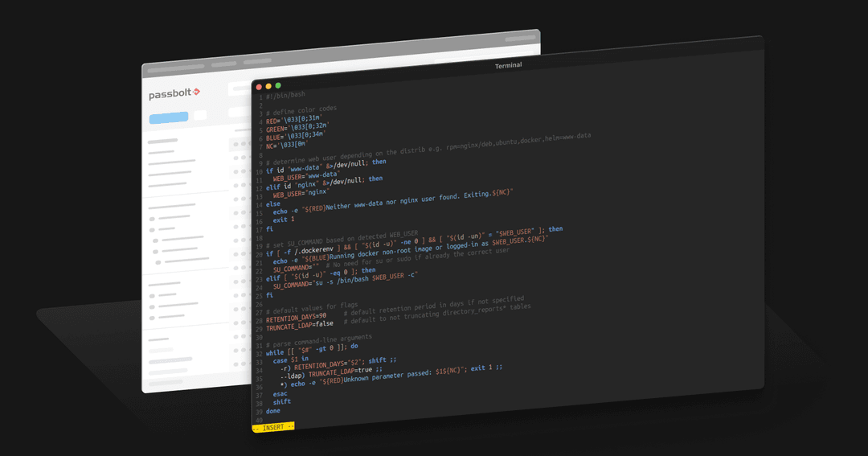868x456 pixels.
Task: Select the GREEN='\033[0;32m' line
Action: click(x=297, y=128)
